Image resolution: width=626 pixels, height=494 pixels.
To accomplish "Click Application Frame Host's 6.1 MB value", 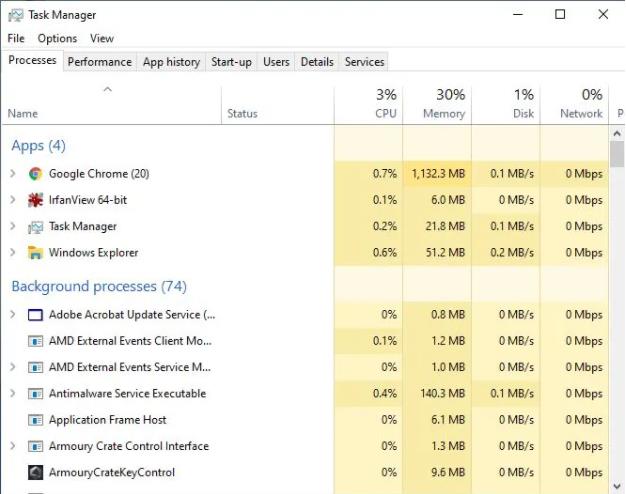I will (x=448, y=420).
